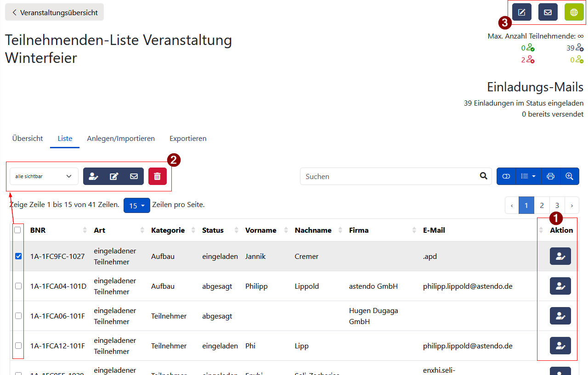Image resolution: width=588 pixels, height=375 pixels.
Task: Tick the select-all checkbox in table header
Action: [x=17, y=230]
